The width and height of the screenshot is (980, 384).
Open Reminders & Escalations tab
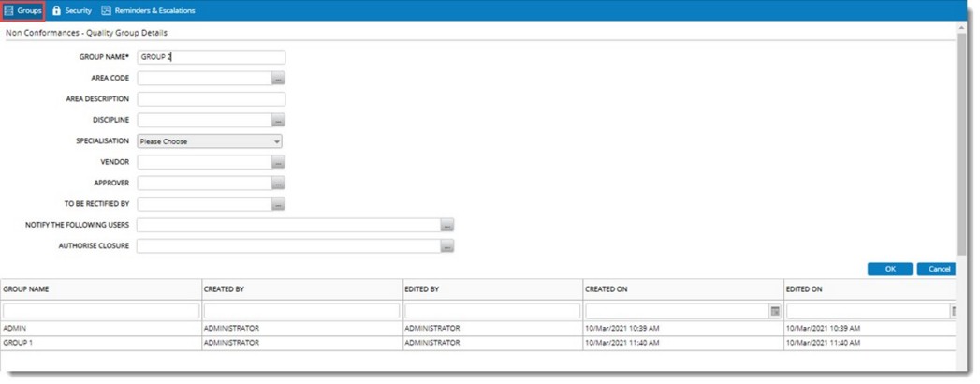[x=148, y=10]
